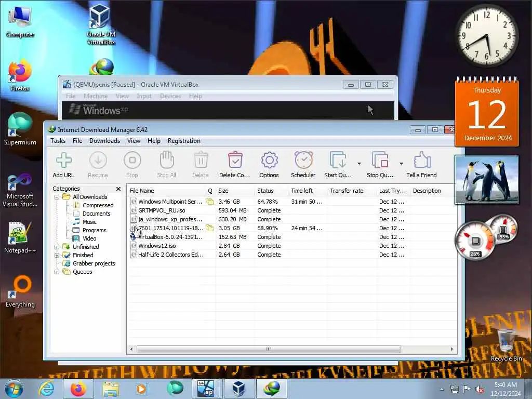Open the Scheduler clock icon
Viewport: 532px width, 399px height.
tap(303, 160)
